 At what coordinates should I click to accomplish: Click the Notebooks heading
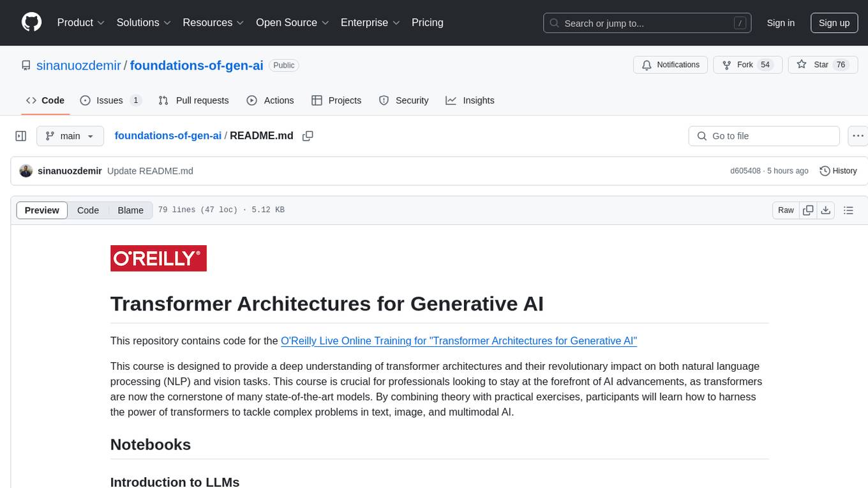pyautogui.click(x=151, y=445)
